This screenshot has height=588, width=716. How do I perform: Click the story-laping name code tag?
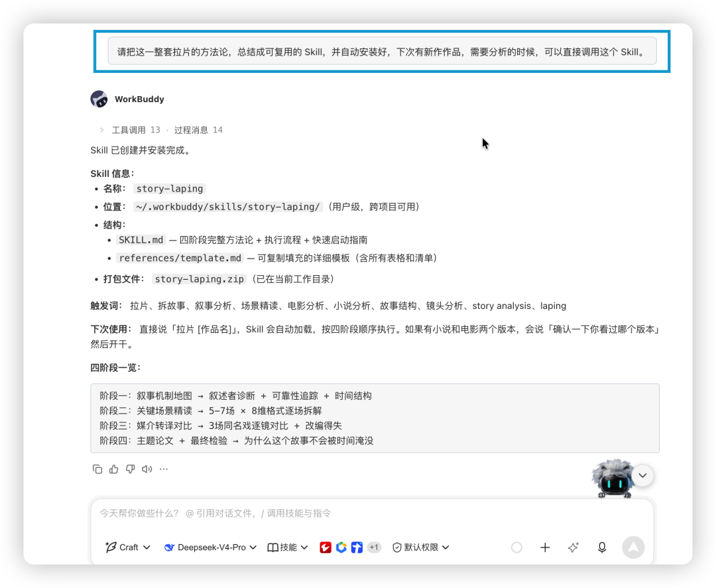(x=170, y=188)
